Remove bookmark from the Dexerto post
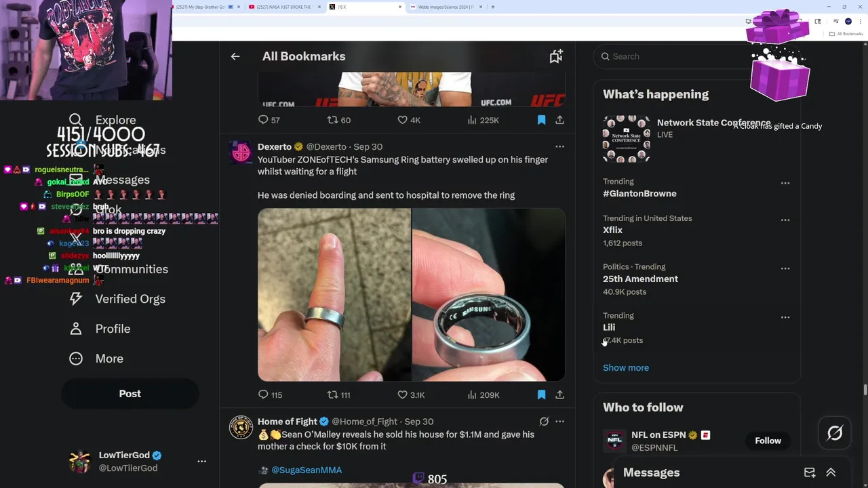Image resolution: width=868 pixels, height=488 pixels. pos(541,394)
